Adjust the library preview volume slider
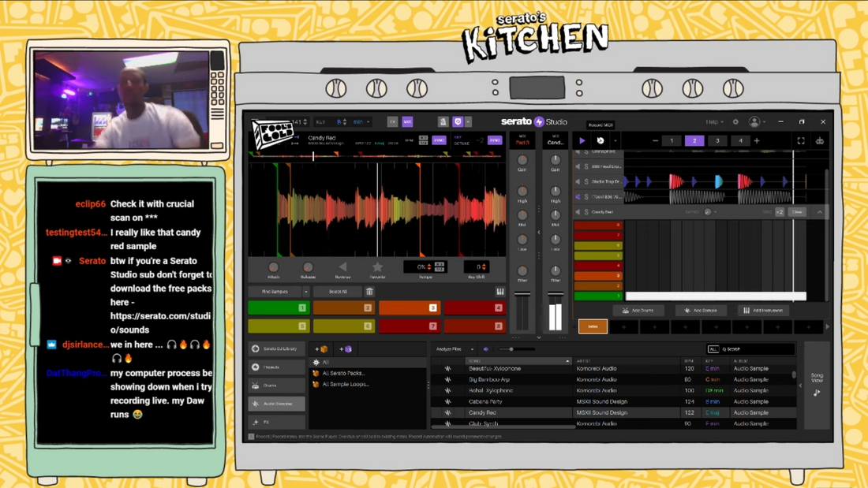 (511, 349)
